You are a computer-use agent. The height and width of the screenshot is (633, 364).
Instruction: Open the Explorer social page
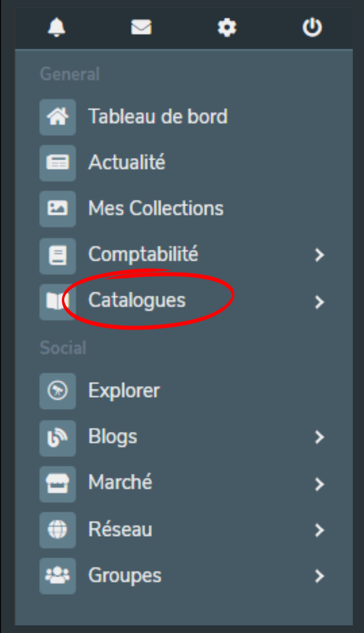click(124, 391)
